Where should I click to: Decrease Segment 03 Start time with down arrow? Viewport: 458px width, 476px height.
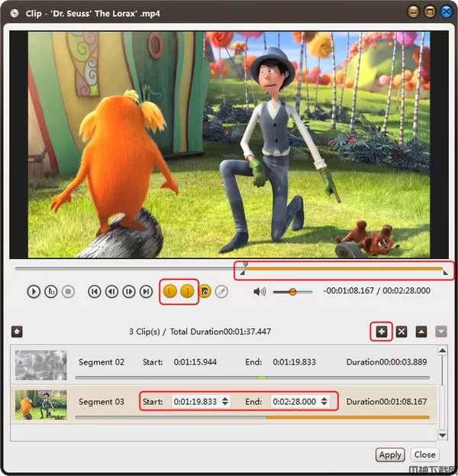pyautogui.click(x=225, y=404)
